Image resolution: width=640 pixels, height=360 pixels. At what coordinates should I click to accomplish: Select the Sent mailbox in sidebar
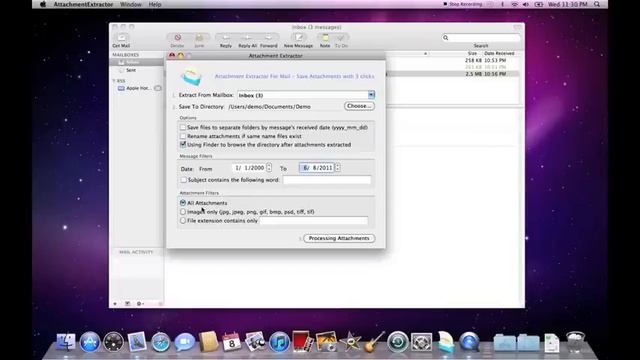click(131, 70)
